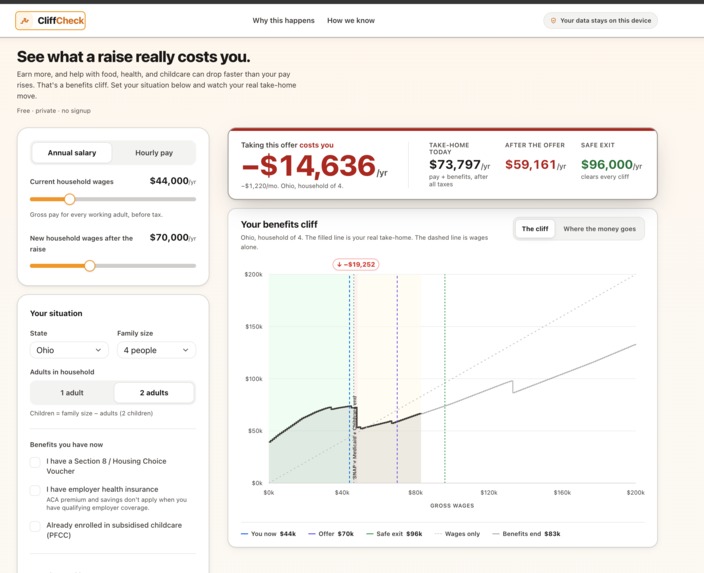Image resolution: width=704 pixels, height=573 pixels.
Task: Click the Your situation heading
Action: [x=56, y=313]
